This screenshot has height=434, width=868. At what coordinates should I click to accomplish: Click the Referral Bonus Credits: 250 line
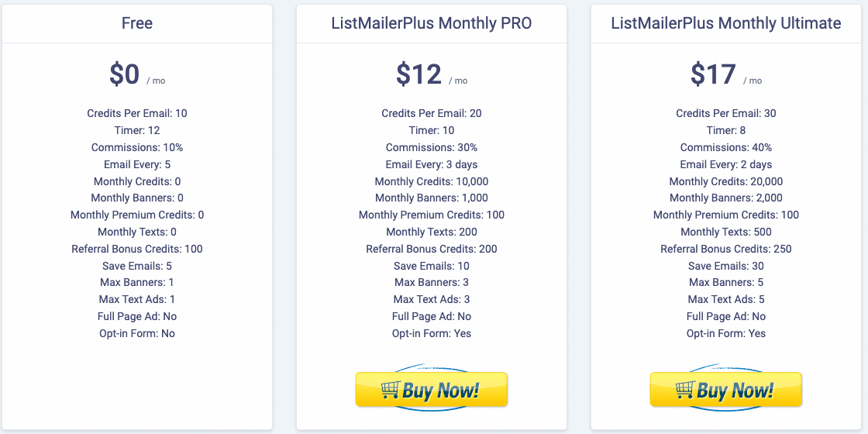click(725, 249)
